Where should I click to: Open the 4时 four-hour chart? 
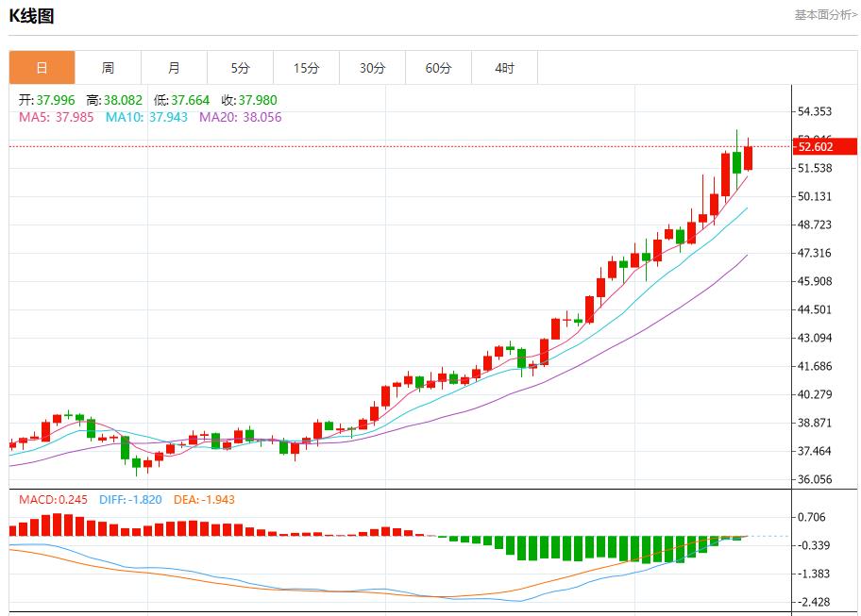point(504,67)
